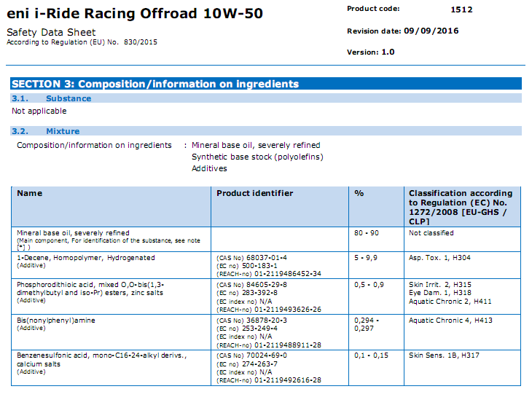
Task: Click CAS number 36878-20-3
Action: pos(266,321)
